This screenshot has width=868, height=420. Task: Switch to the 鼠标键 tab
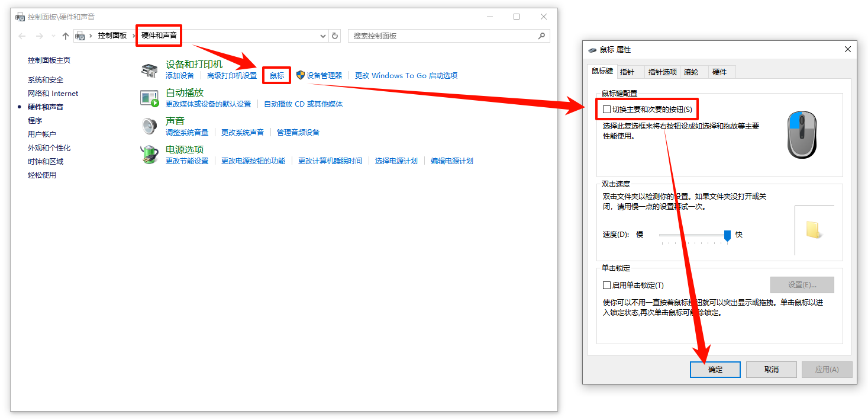pyautogui.click(x=602, y=71)
